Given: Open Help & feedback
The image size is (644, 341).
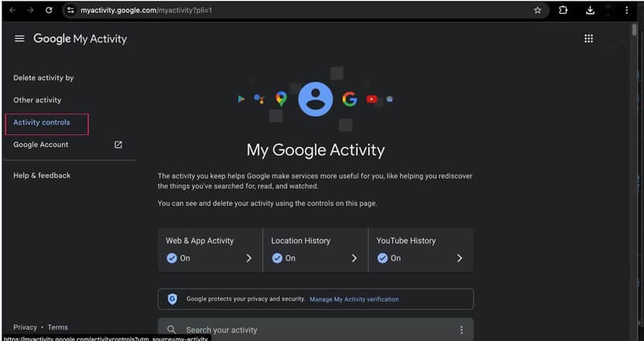Looking at the screenshot, I should pyautogui.click(x=42, y=175).
